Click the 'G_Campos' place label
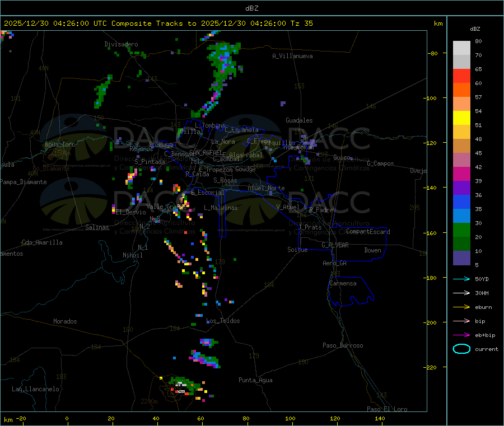Screen dimensions: 504x426 (x=380, y=163)
